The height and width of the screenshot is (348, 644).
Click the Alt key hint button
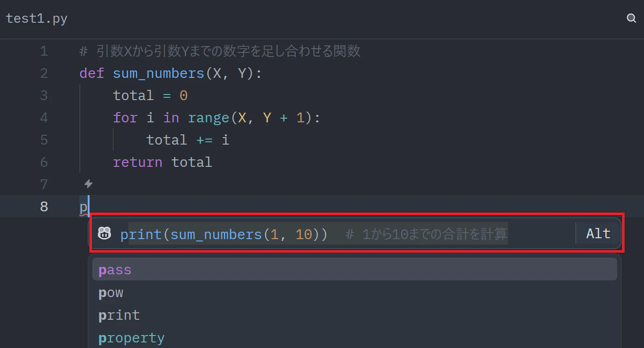pos(598,233)
